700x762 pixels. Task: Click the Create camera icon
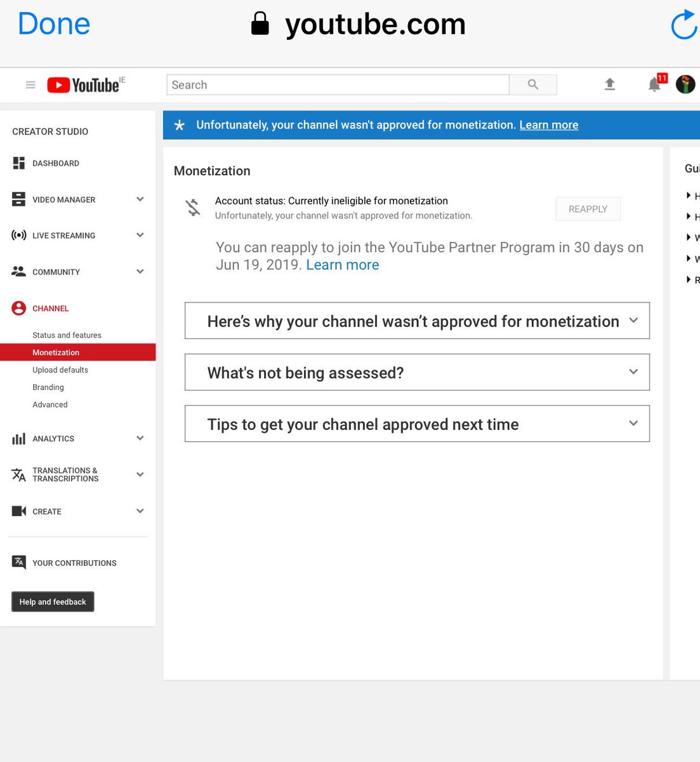point(19,511)
